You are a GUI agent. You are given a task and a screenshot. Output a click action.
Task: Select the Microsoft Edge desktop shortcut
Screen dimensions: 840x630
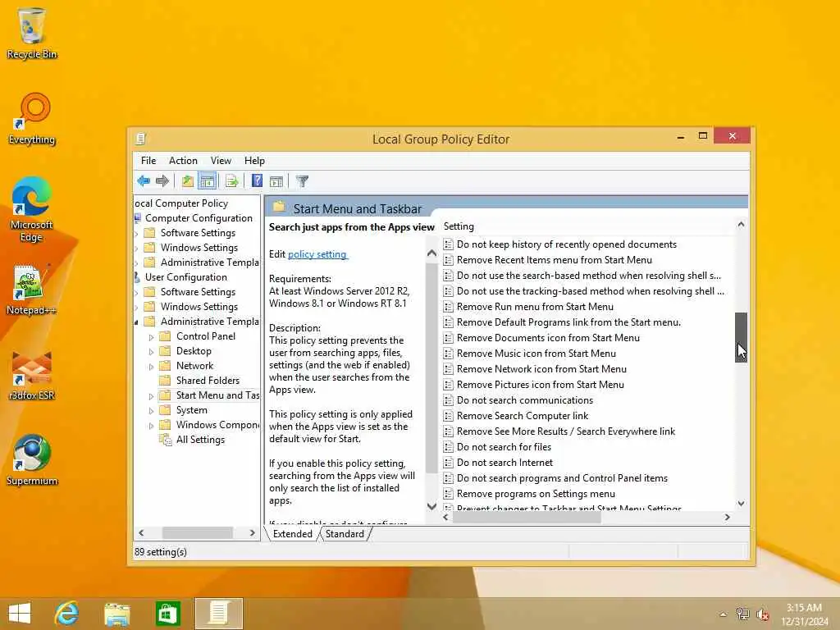31,210
